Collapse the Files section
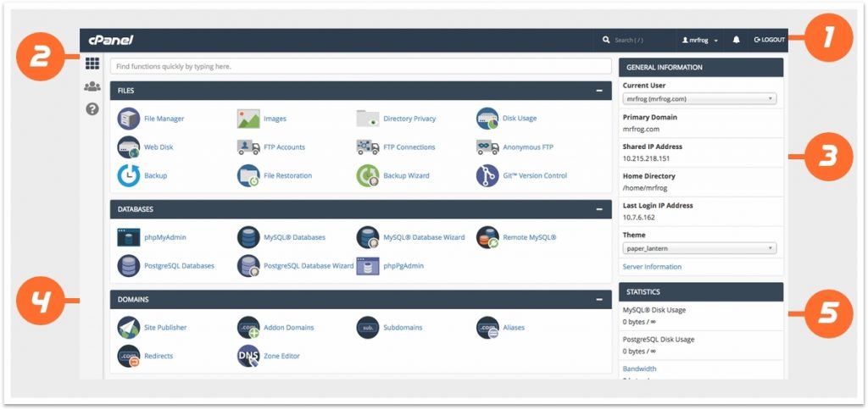Screen dimensions: 868x410 599,91
